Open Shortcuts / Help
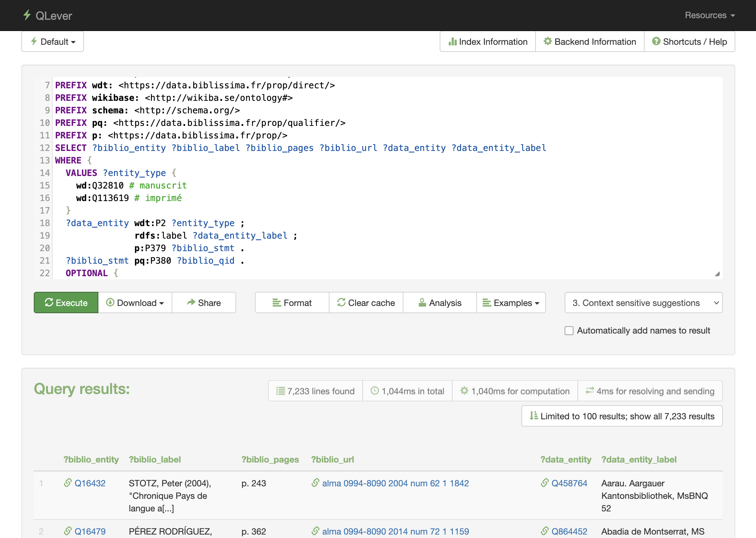 pyautogui.click(x=689, y=42)
